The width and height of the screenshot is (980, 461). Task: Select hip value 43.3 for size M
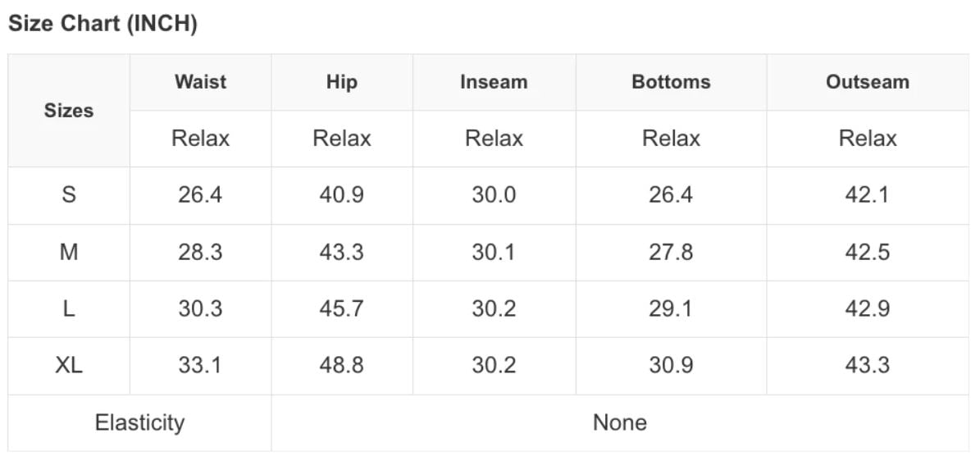(341, 252)
